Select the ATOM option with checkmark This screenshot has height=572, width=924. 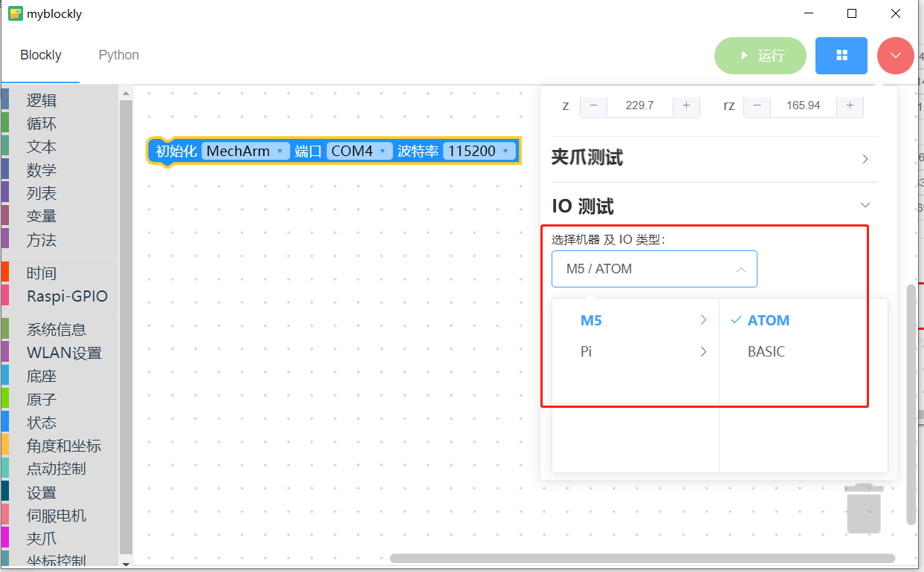pyautogui.click(x=769, y=320)
